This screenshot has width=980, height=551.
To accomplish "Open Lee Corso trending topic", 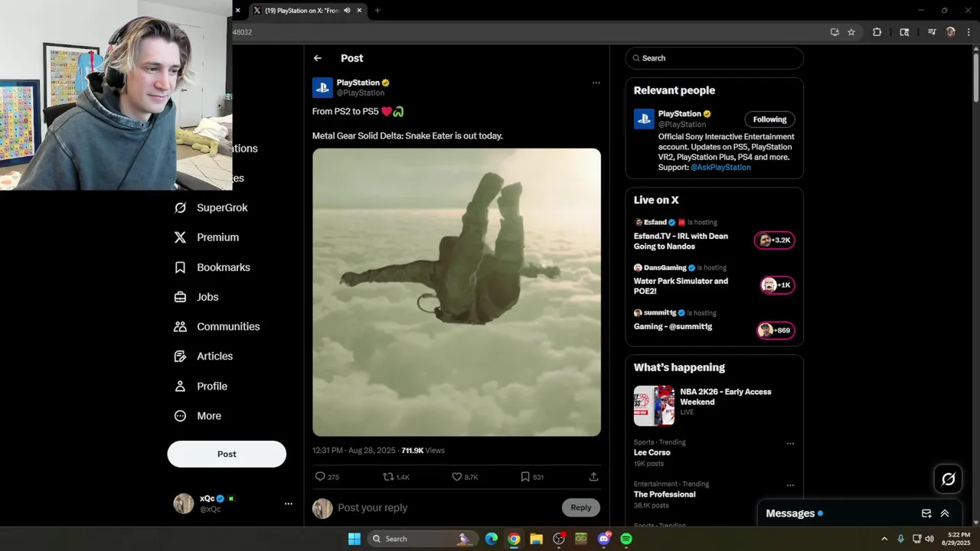I will point(652,452).
